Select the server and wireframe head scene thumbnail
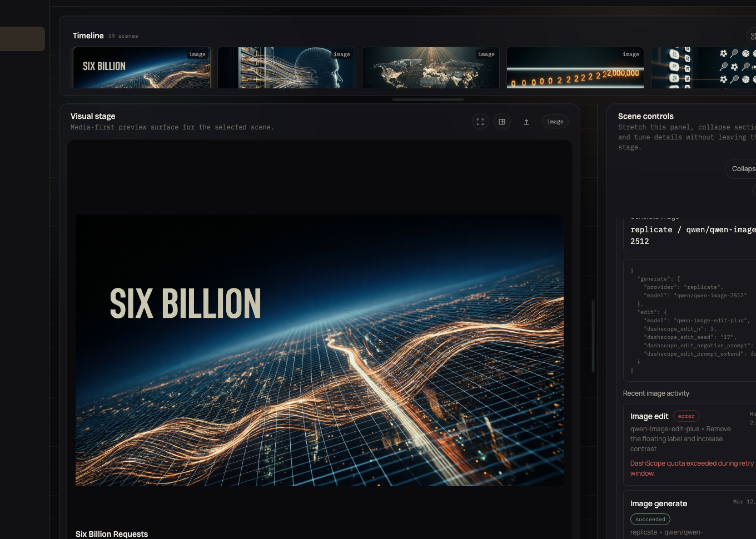 coord(286,68)
